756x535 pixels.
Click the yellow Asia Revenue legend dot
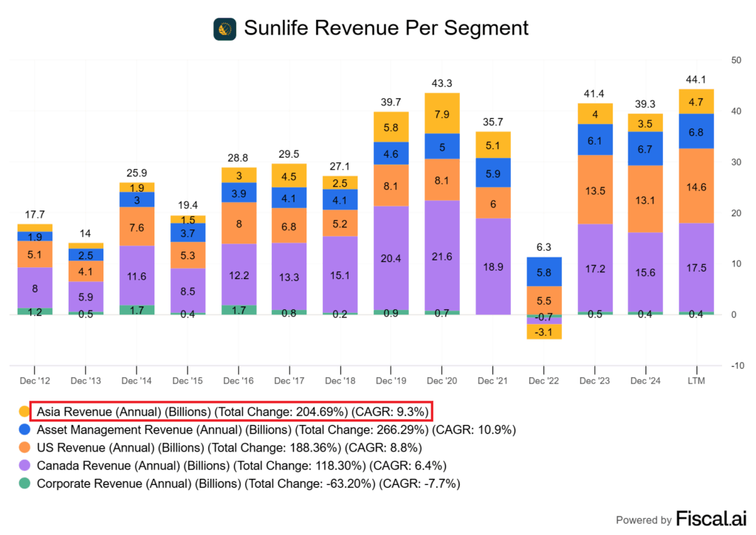click(x=22, y=411)
